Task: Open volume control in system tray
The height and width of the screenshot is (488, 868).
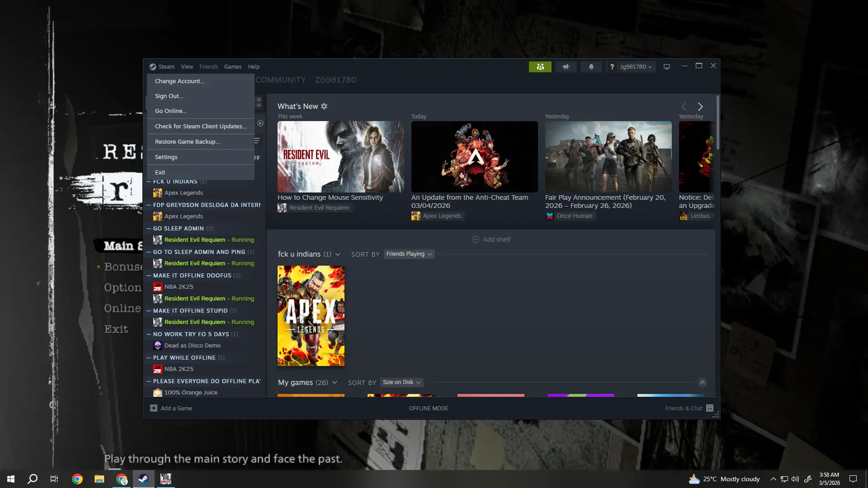Action: click(795, 479)
